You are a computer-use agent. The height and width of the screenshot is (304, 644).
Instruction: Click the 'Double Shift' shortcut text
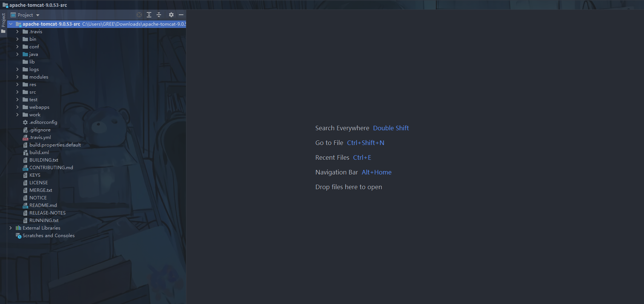391,128
